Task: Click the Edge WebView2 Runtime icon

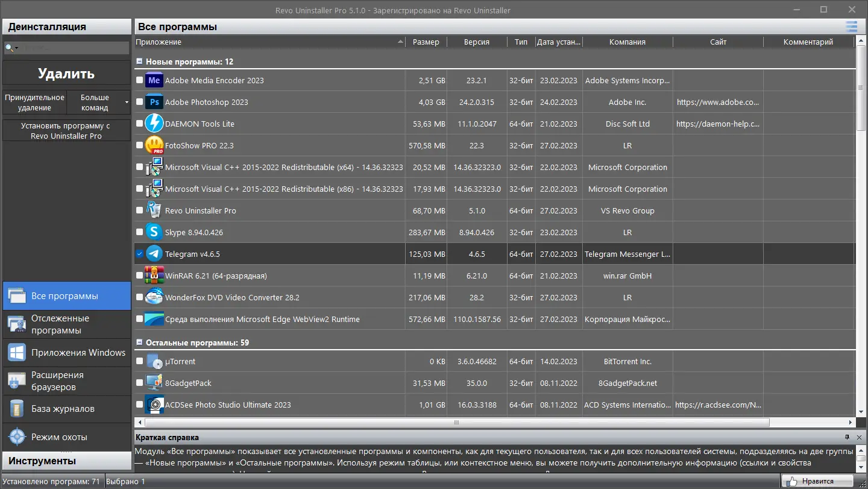Action: pyautogui.click(x=154, y=319)
